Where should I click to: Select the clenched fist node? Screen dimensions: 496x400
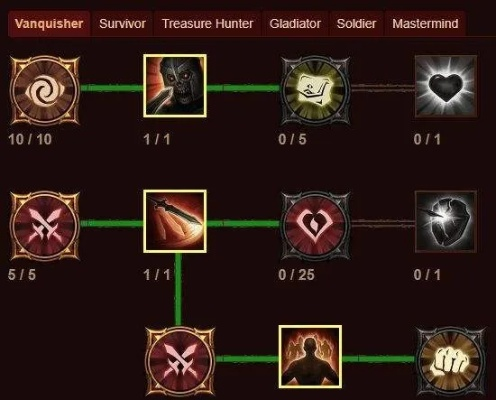pos(450,362)
